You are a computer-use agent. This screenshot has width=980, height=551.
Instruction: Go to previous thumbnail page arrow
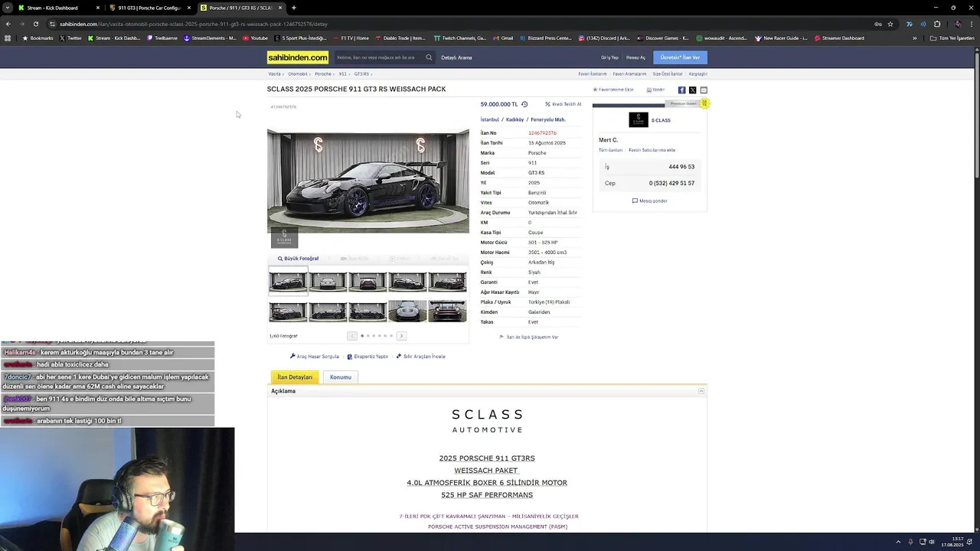coord(352,336)
